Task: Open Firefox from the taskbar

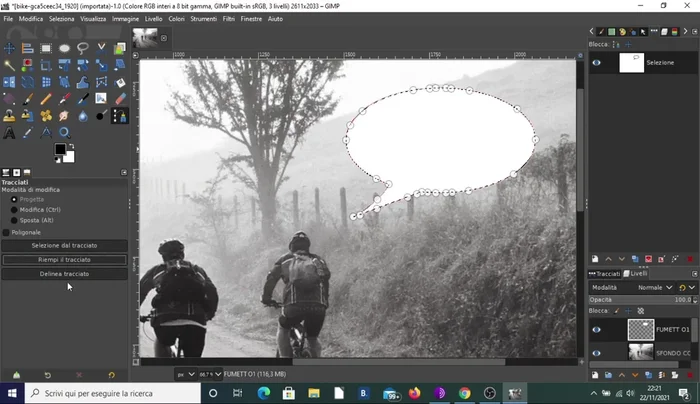Action: click(414, 393)
